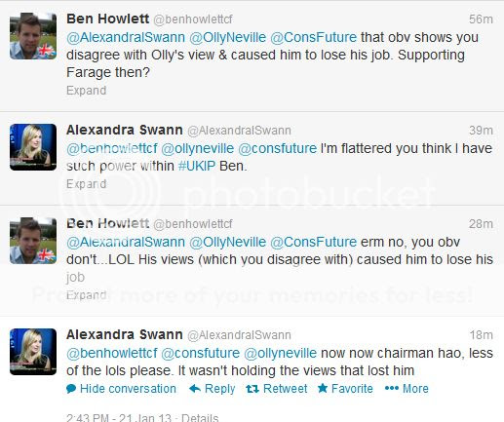
Task: Visit the @benhowlettcf handle in the top tweet header
Action: point(193,19)
